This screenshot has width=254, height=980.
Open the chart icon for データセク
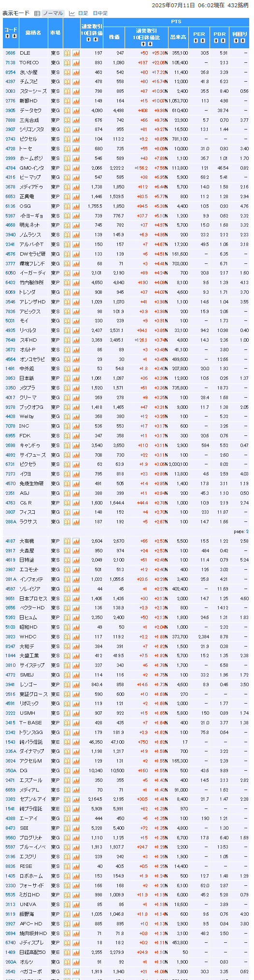(76, 111)
